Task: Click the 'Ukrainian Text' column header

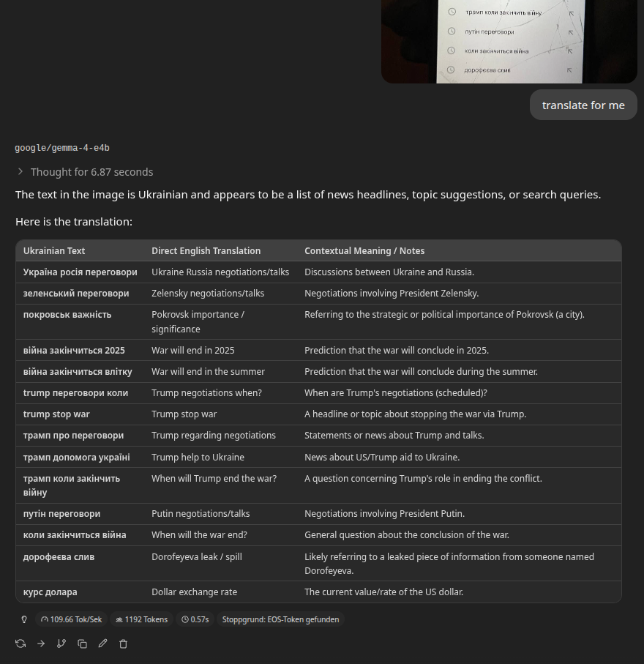Action: (x=54, y=250)
